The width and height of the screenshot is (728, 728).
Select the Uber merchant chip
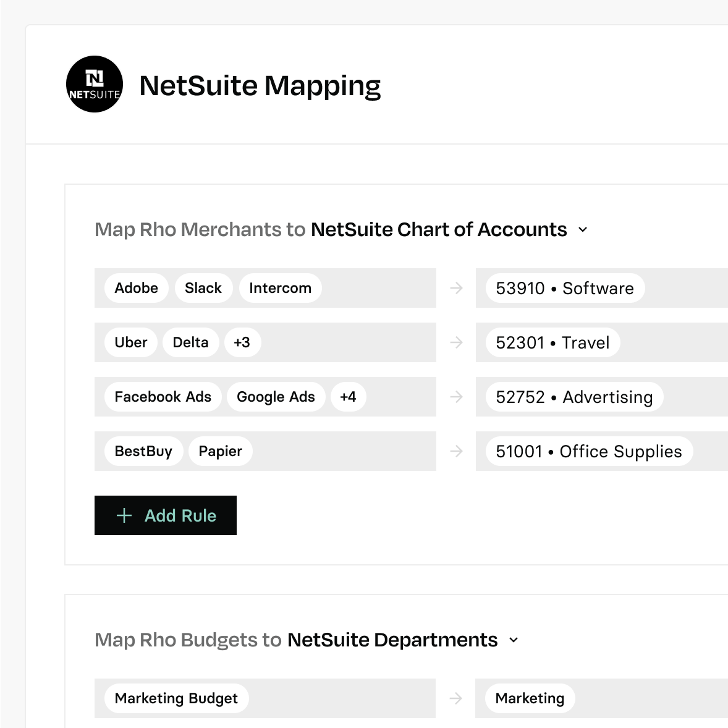click(x=131, y=342)
